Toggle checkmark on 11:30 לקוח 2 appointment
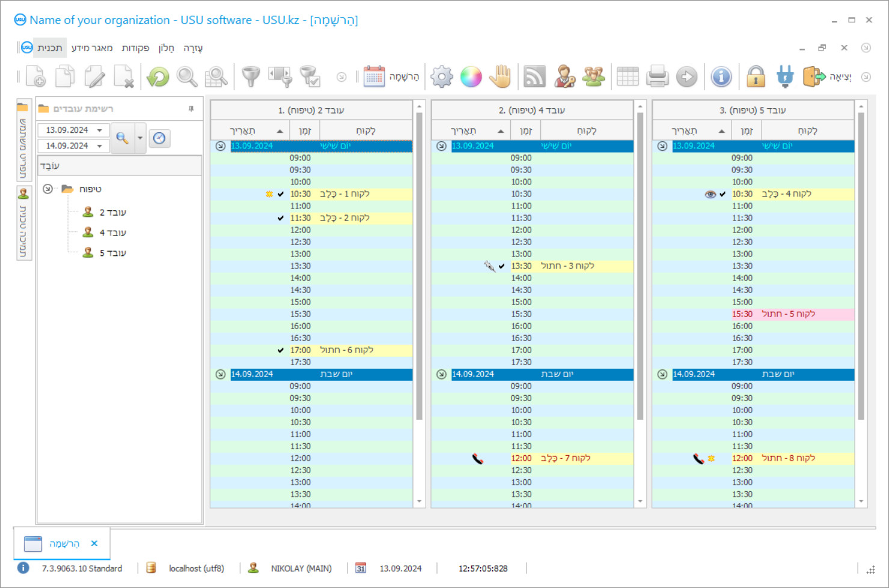The height and width of the screenshot is (588, 889). click(x=281, y=218)
